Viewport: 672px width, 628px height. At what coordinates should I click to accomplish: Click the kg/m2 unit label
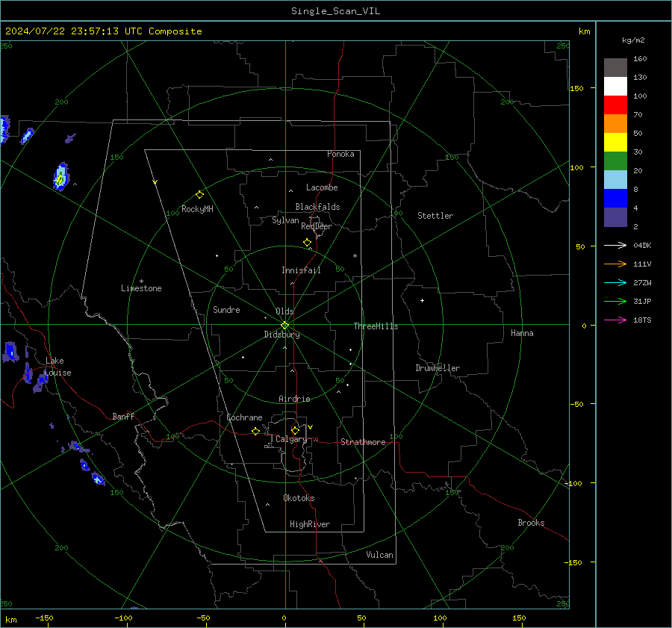633,40
